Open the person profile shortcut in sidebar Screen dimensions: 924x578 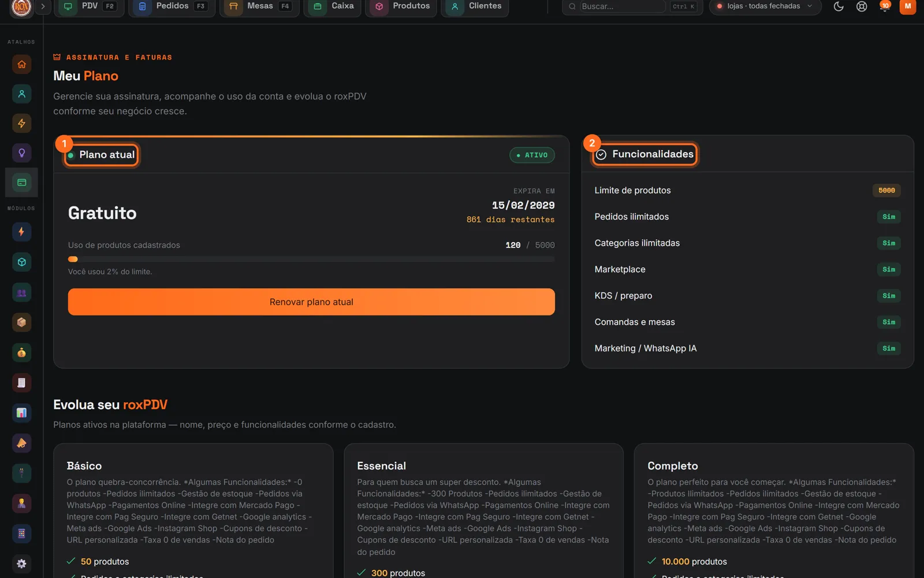tap(21, 94)
